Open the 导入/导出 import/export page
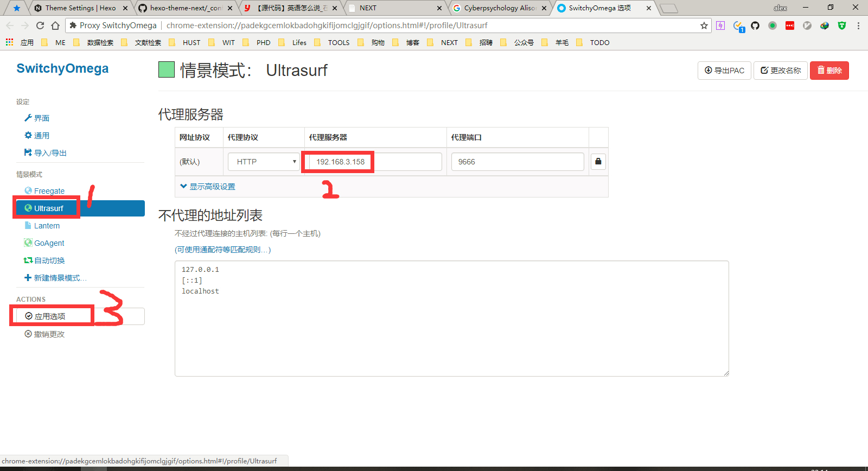868x471 pixels. coord(46,152)
